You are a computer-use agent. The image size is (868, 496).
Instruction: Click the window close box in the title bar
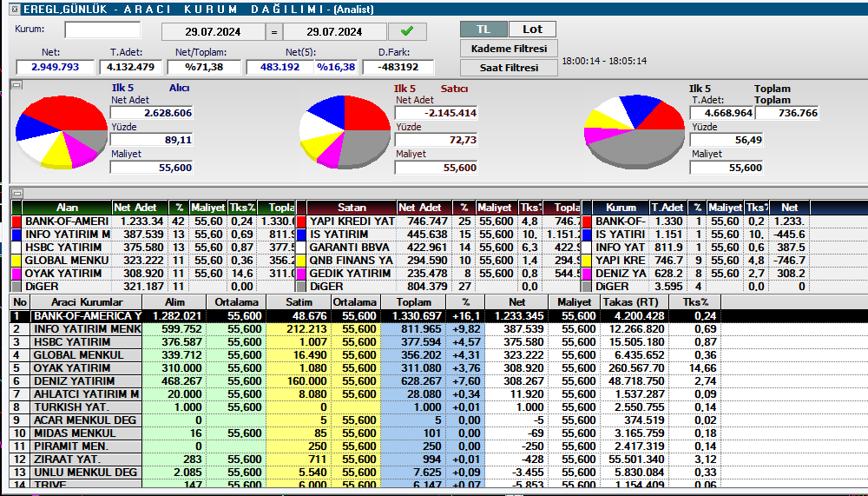(15, 10)
